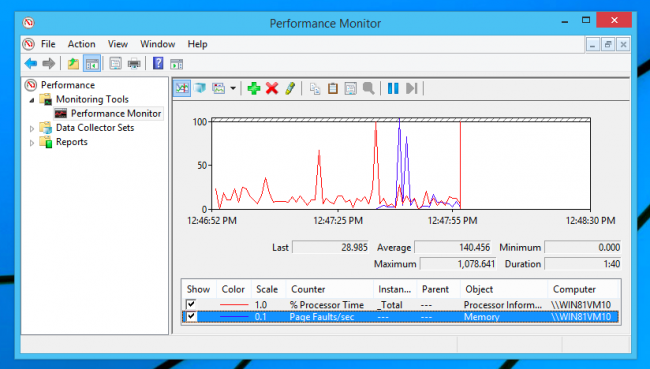The width and height of the screenshot is (650, 369).
Task: Delete selected counter with red X icon
Action: coord(272,88)
